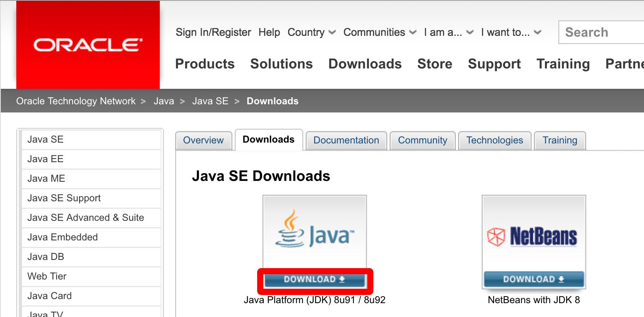
Task: Switch to the Community tab
Action: [423, 141]
